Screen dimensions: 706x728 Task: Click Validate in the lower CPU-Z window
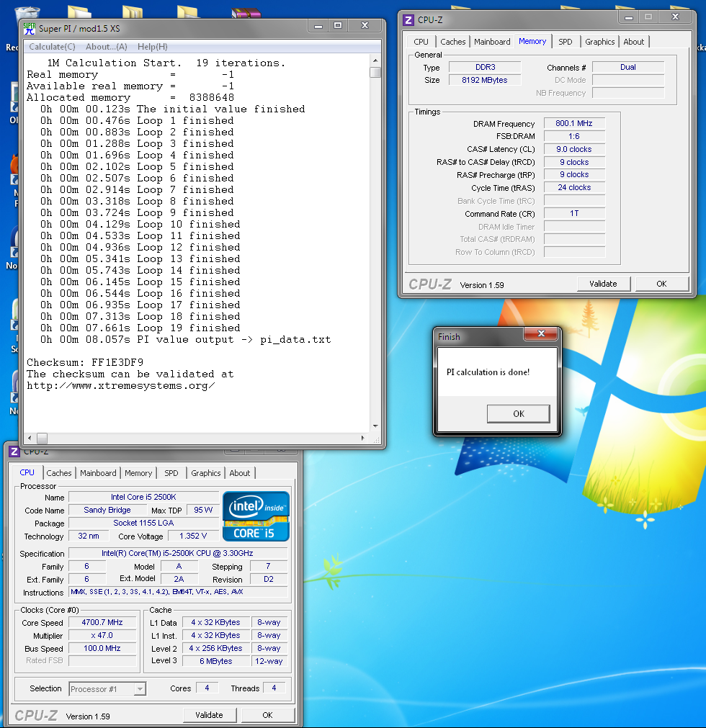point(209,715)
